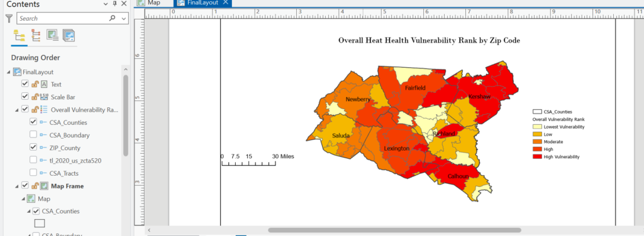Click the lock icon next to Text
Viewport: 644px width, 236px height.
click(35, 84)
